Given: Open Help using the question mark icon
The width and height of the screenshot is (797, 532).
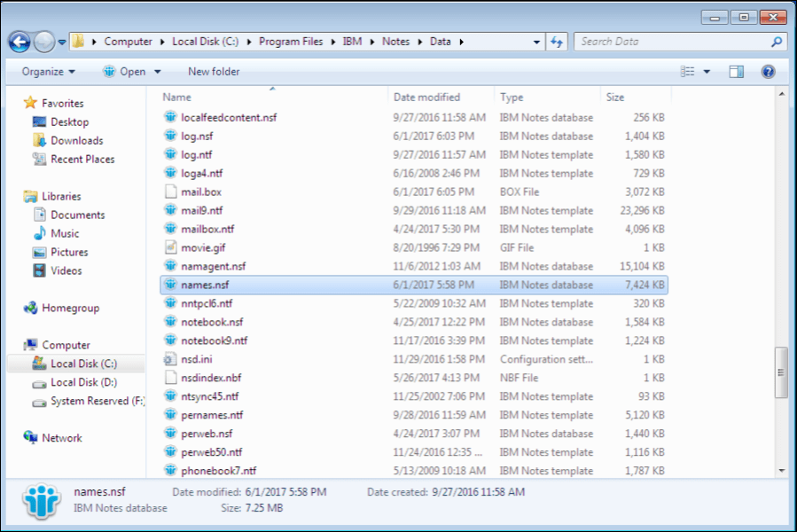Looking at the screenshot, I should 767,71.
